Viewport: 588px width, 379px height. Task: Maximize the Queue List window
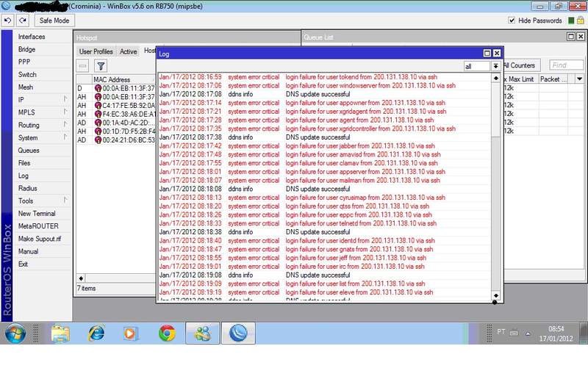571,37
